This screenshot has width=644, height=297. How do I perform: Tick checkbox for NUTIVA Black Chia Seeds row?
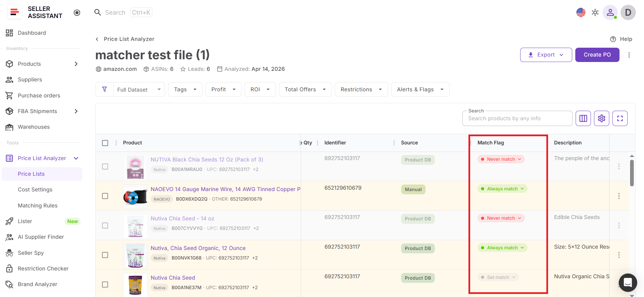pyautogui.click(x=105, y=167)
